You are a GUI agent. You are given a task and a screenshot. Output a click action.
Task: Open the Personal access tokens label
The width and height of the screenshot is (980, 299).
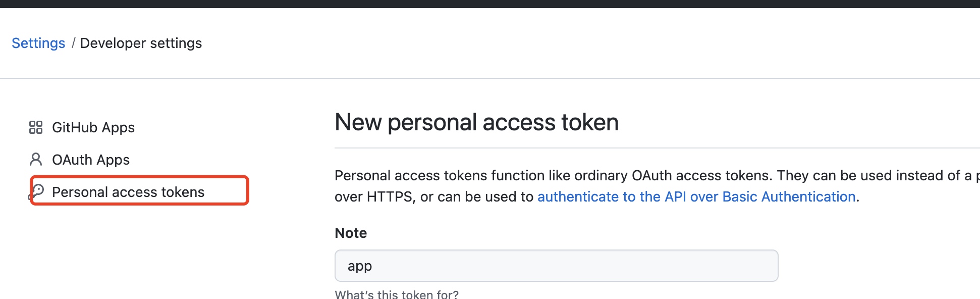click(x=128, y=192)
